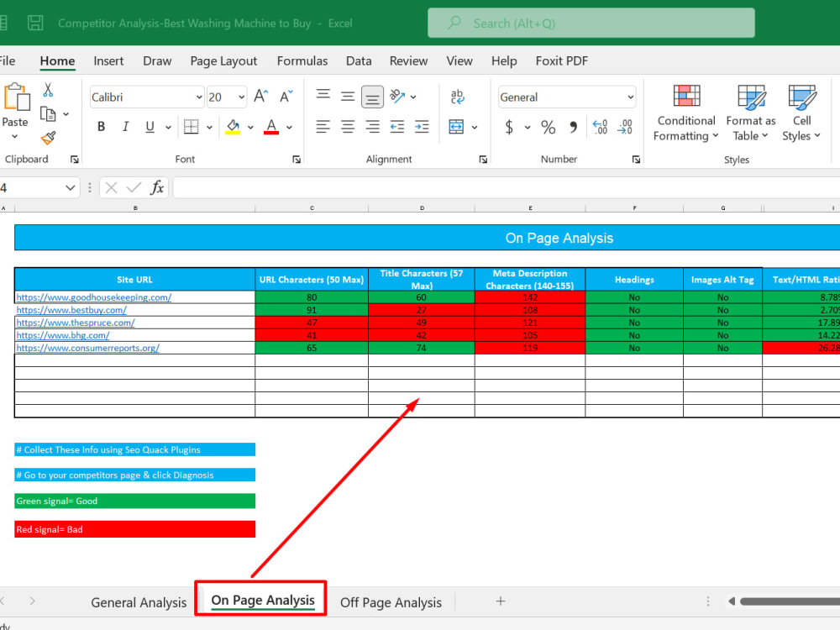
Task: Open Font dialog launcher
Action: [x=297, y=159]
